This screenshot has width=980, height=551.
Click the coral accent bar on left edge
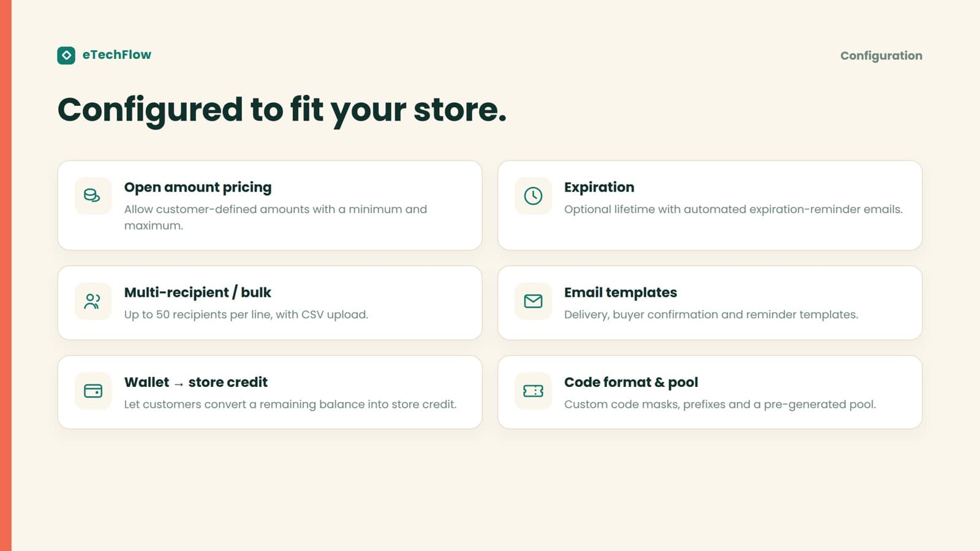click(6, 275)
